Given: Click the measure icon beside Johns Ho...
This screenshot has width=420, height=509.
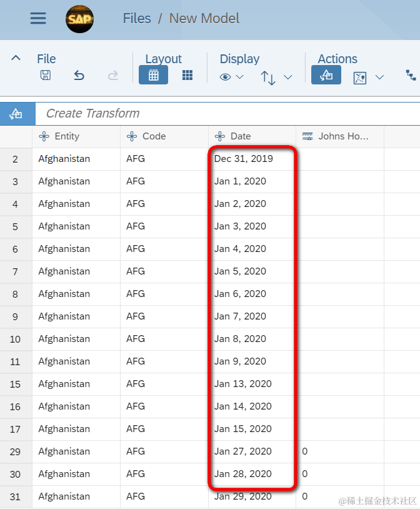Looking at the screenshot, I should click(x=307, y=136).
